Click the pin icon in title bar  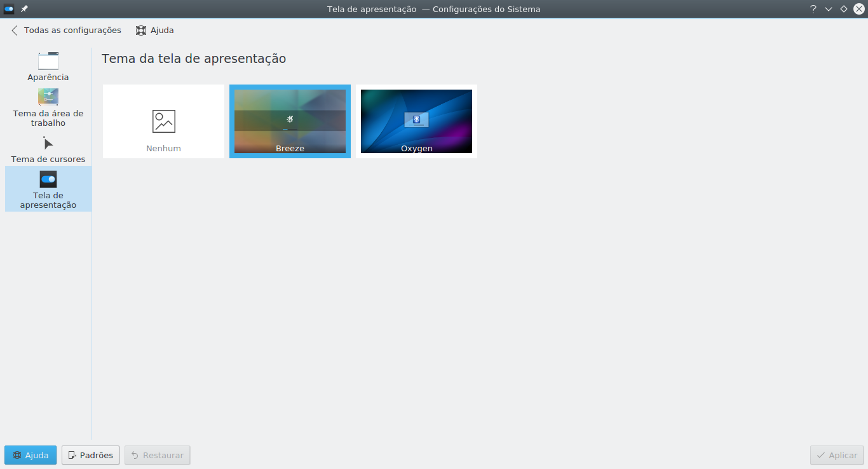click(x=24, y=9)
